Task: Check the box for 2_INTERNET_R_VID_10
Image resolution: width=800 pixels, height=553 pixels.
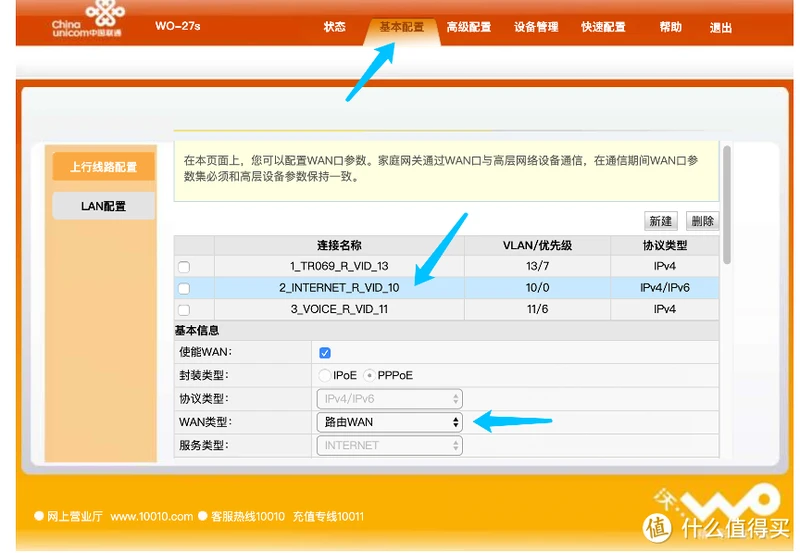Action: coord(184,288)
